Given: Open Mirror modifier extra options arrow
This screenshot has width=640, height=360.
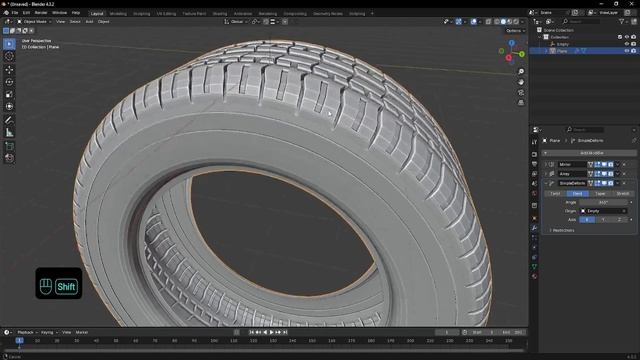Looking at the screenshot, I should [618, 164].
